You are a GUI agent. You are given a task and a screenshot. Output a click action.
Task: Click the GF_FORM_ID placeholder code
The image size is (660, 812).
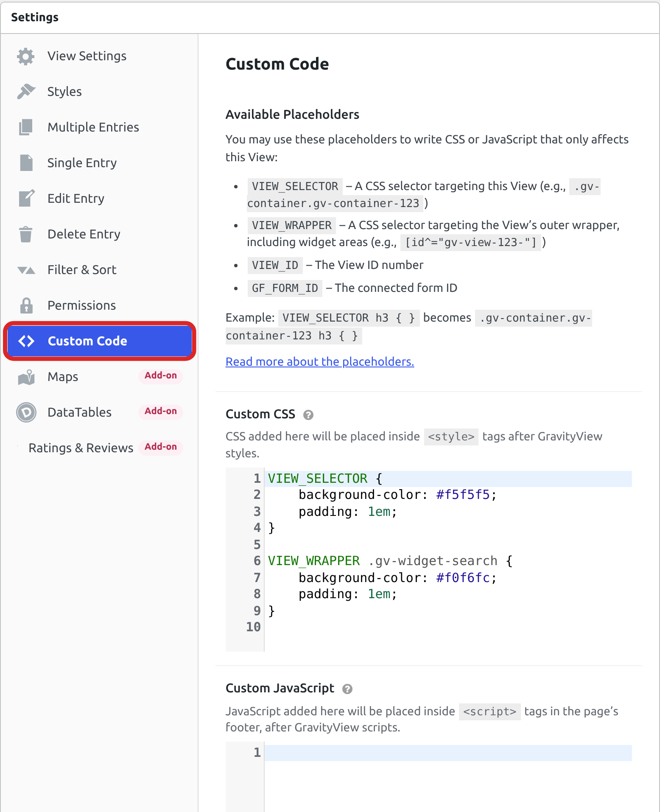point(285,288)
